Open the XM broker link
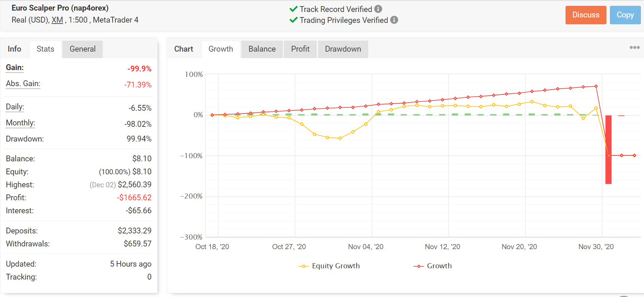The height and width of the screenshot is (297, 644). pos(57,20)
